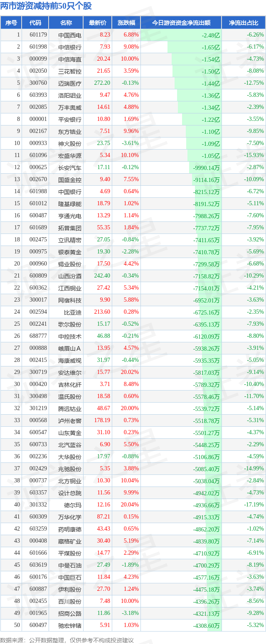Click price 55.35 for 拓普集团
266x644 pixels.
[103, 228]
